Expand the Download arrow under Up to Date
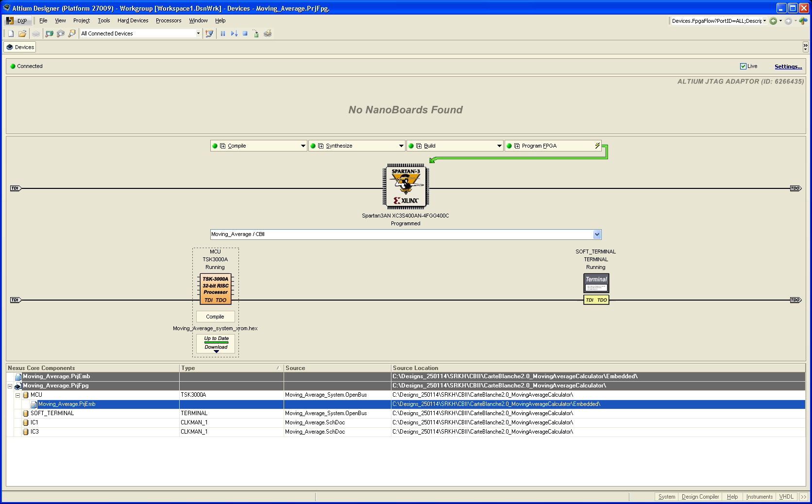Screen dimensions: 812x504 [216, 352]
